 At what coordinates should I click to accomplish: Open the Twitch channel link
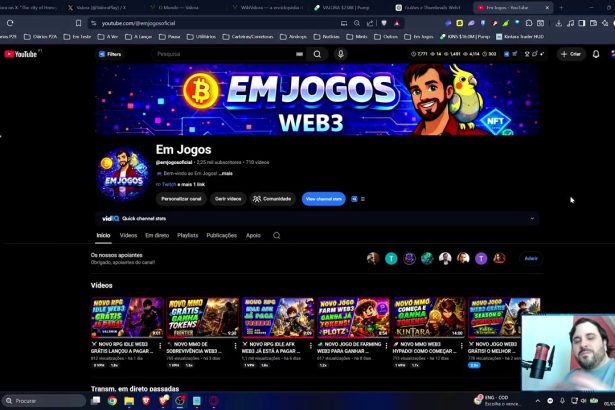click(169, 184)
